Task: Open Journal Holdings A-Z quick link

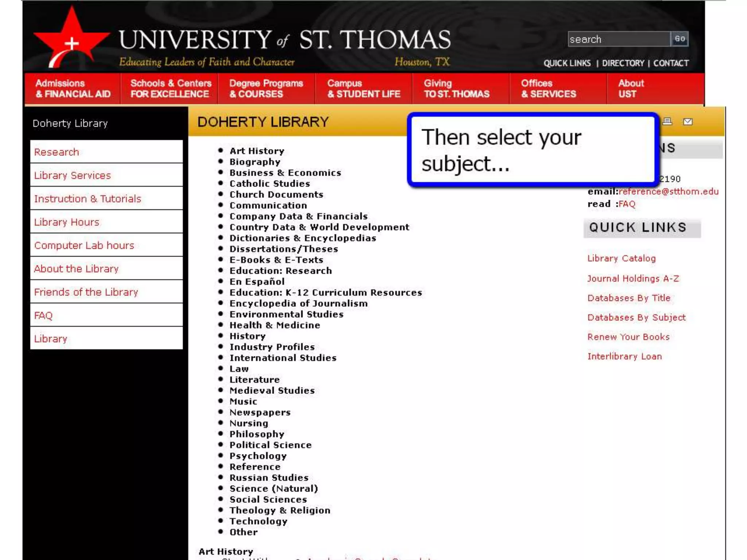Action: [633, 279]
